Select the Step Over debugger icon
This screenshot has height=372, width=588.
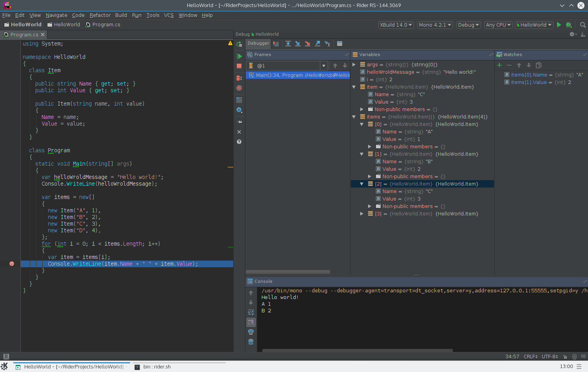coord(289,44)
